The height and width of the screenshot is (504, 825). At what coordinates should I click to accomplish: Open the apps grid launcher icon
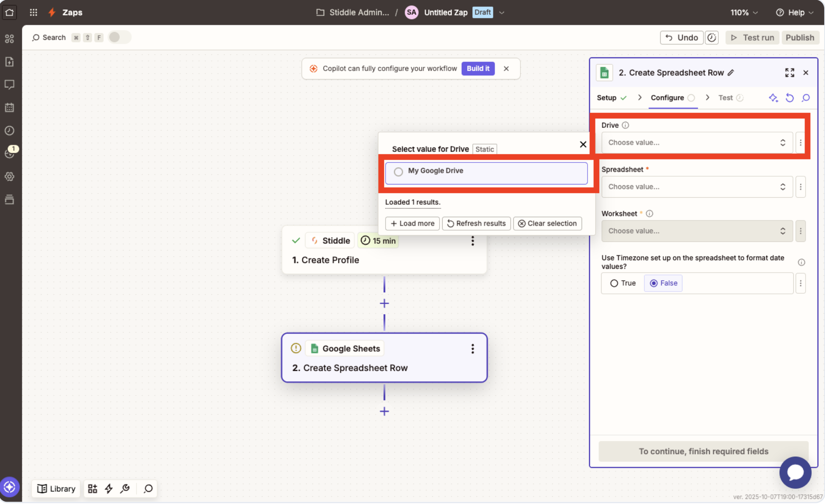[34, 12]
